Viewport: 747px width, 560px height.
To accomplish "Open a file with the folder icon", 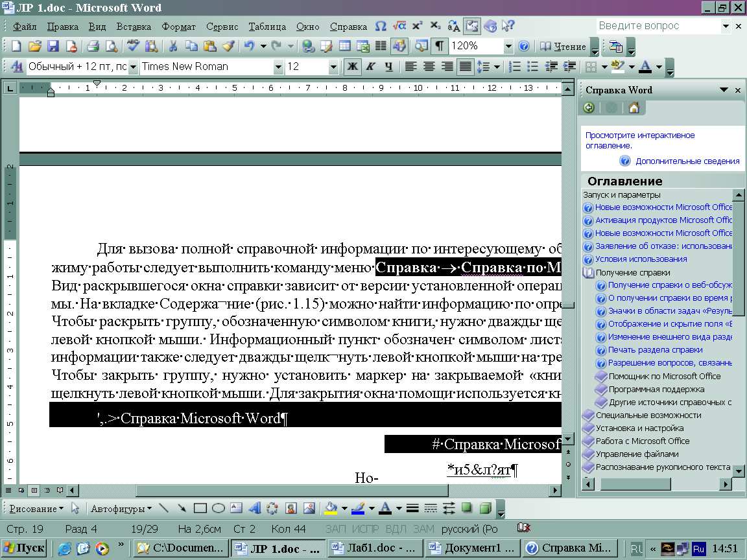I will click(x=34, y=46).
